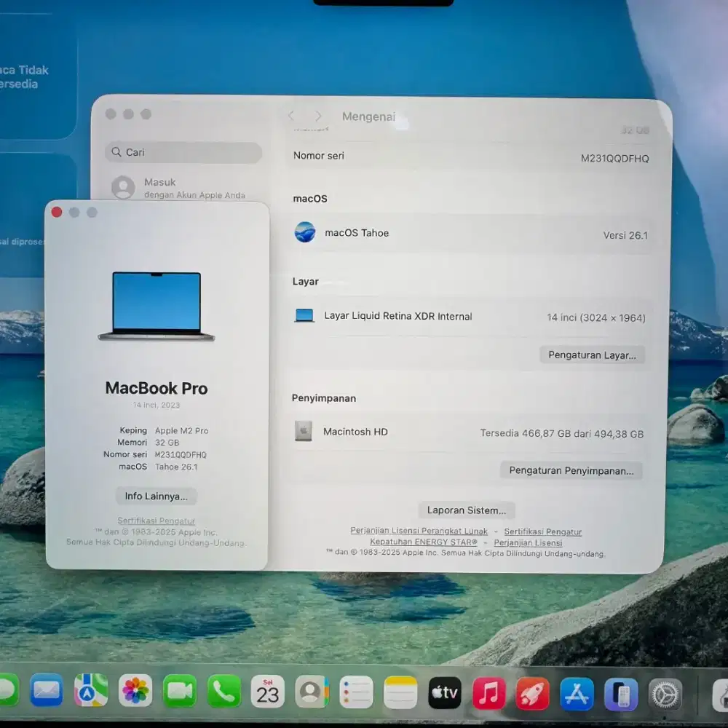Click the display icon beside Layar Liquid Retina
The height and width of the screenshot is (728, 728).
tap(304, 316)
